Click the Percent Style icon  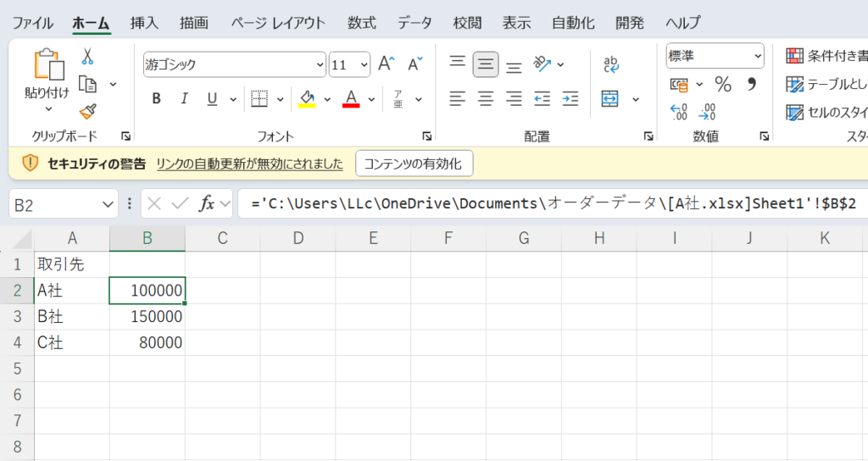pos(723,84)
